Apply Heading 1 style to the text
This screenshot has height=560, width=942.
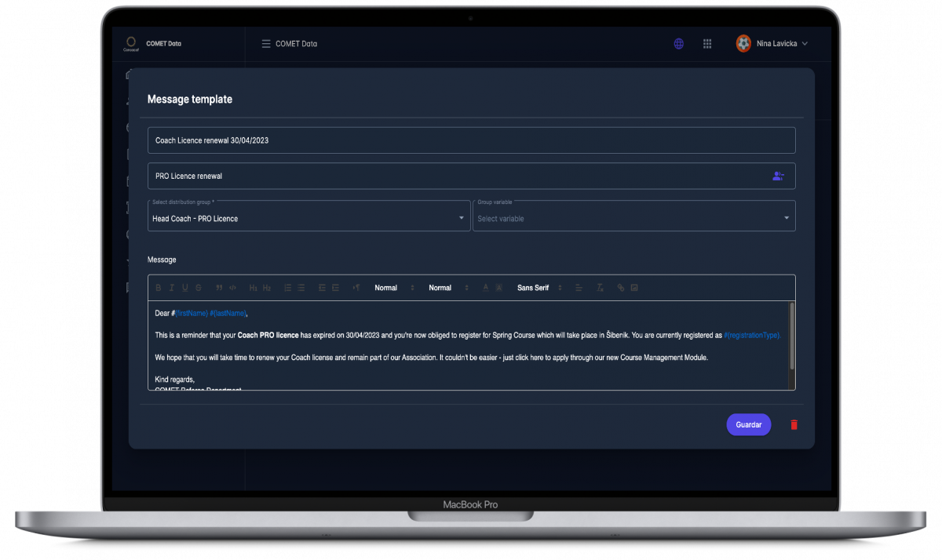click(x=253, y=288)
